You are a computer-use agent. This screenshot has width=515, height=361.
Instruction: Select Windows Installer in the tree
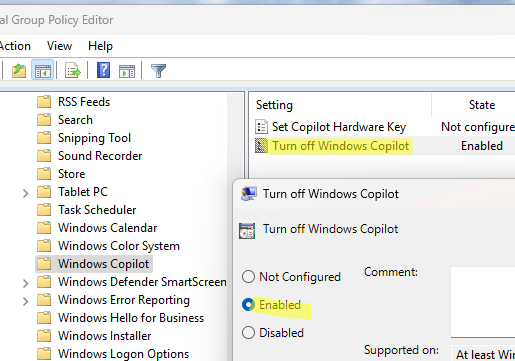point(104,336)
